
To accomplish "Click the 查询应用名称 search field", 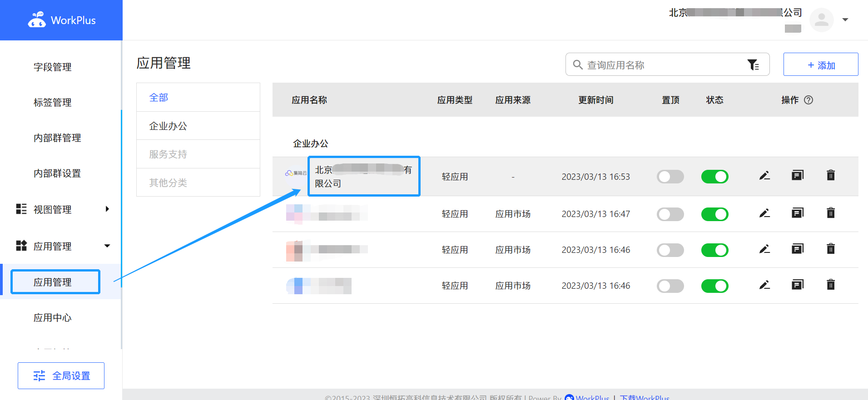I will (659, 65).
